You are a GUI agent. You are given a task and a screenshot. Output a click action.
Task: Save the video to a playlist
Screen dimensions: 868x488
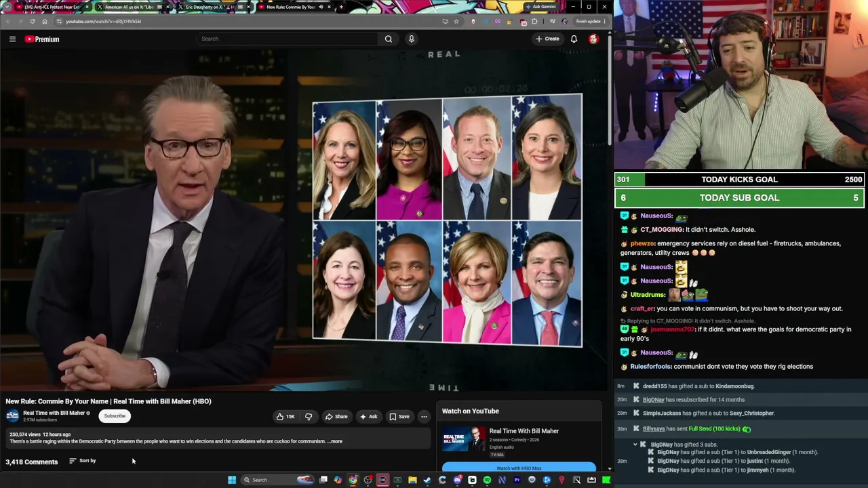point(399,417)
